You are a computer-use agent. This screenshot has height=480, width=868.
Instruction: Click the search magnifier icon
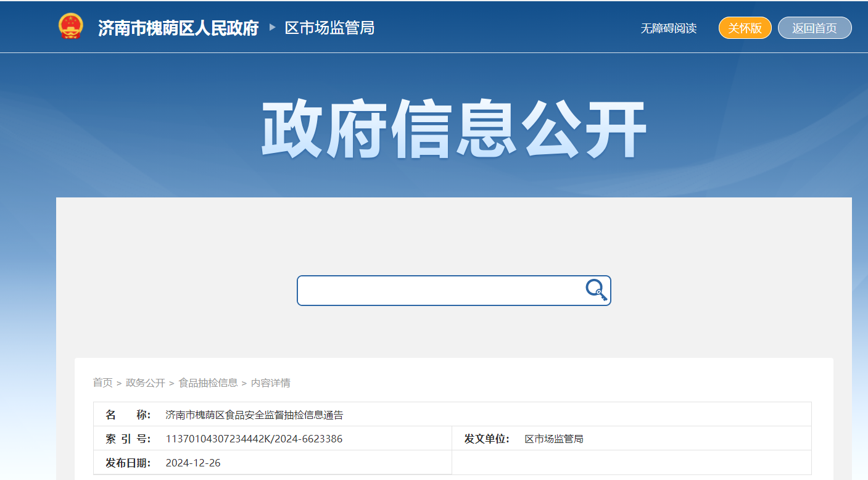pyautogui.click(x=596, y=290)
